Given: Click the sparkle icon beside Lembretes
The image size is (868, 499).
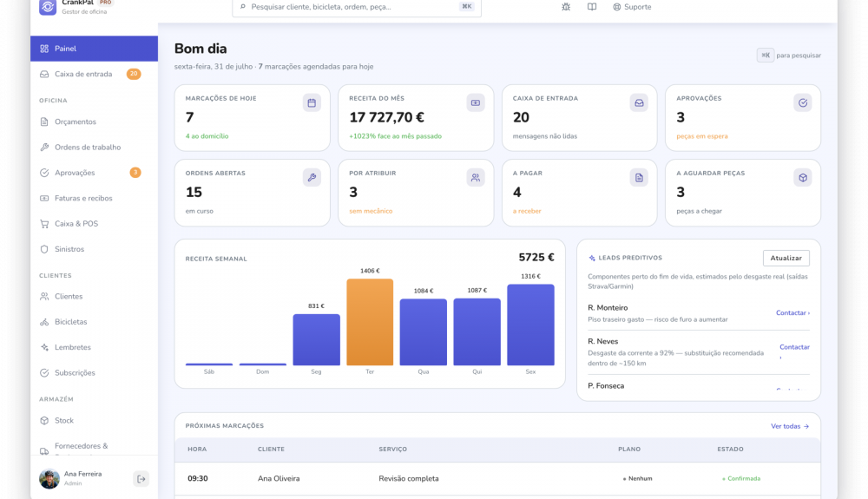Looking at the screenshot, I should pyautogui.click(x=44, y=347).
